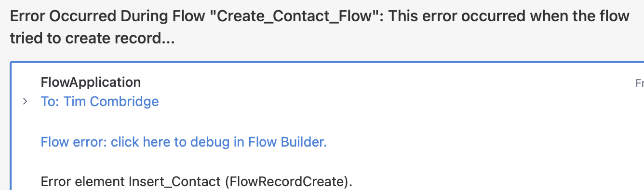This screenshot has height=190, width=644.
Task: Expand the recipient details chevron
Action: [25, 102]
